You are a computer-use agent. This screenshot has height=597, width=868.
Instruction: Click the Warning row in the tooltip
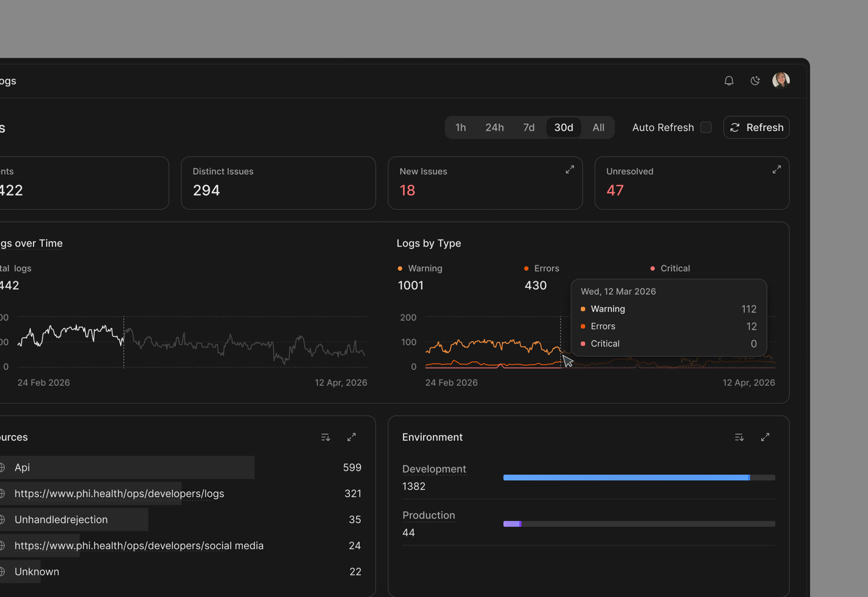[x=668, y=309]
